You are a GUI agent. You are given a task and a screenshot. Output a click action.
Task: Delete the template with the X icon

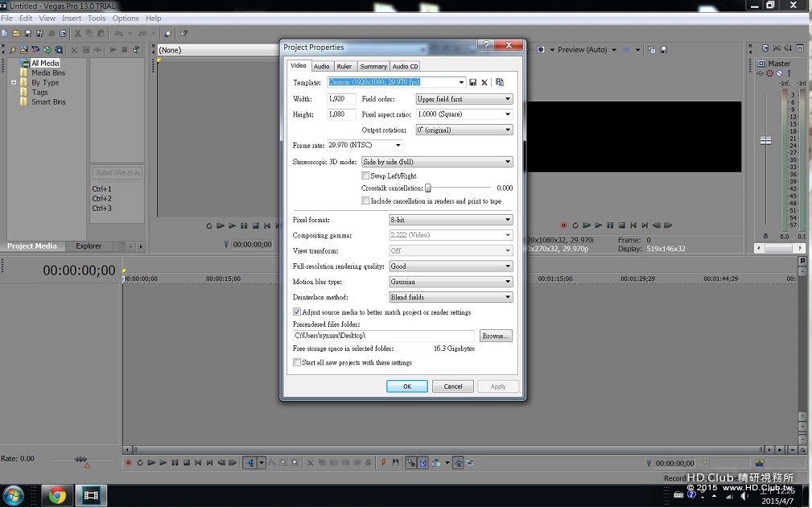pyautogui.click(x=484, y=82)
